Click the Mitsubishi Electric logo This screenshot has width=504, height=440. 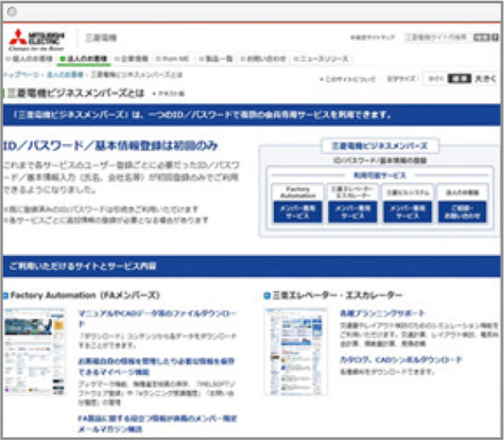coord(37,40)
